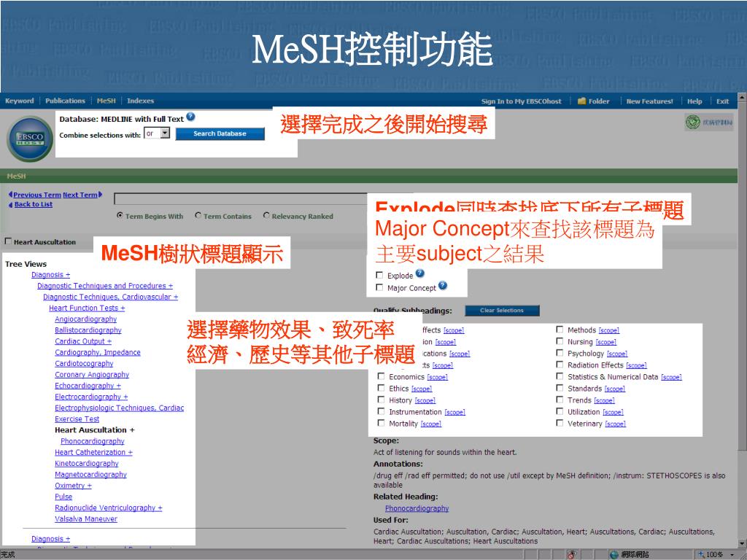Tick the Heart Auscultation checkbox
Image resolution: width=747 pixels, height=560 pixels.
pos(7,241)
